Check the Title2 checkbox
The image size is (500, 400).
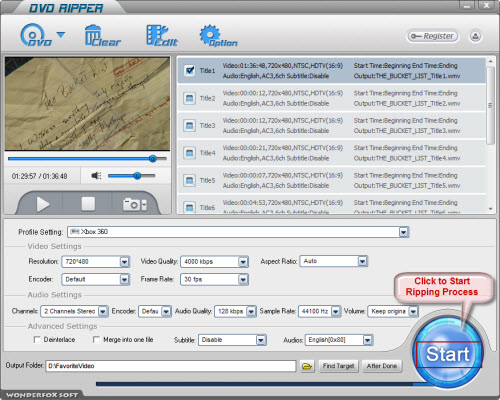tap(189, 98)
